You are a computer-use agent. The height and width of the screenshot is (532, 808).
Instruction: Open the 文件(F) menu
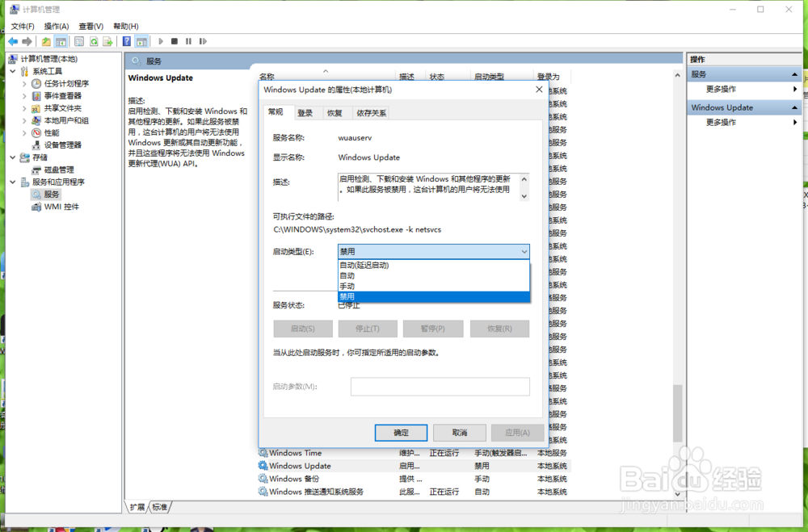(x=23, y=27)
